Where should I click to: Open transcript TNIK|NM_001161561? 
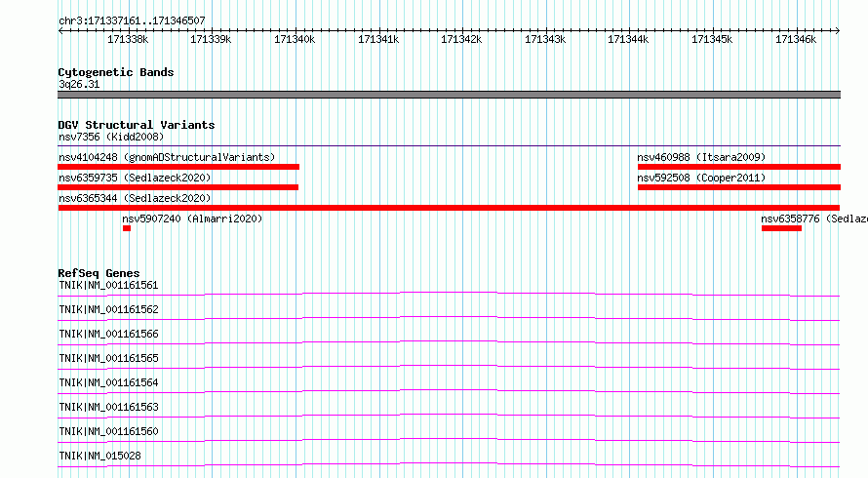point(108,285)
